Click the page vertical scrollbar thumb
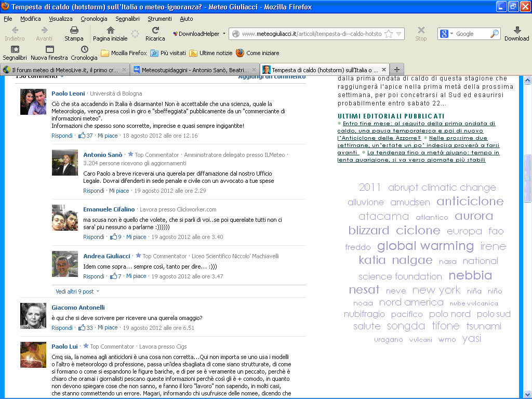 pyautogui.click(x=527, y=178)
